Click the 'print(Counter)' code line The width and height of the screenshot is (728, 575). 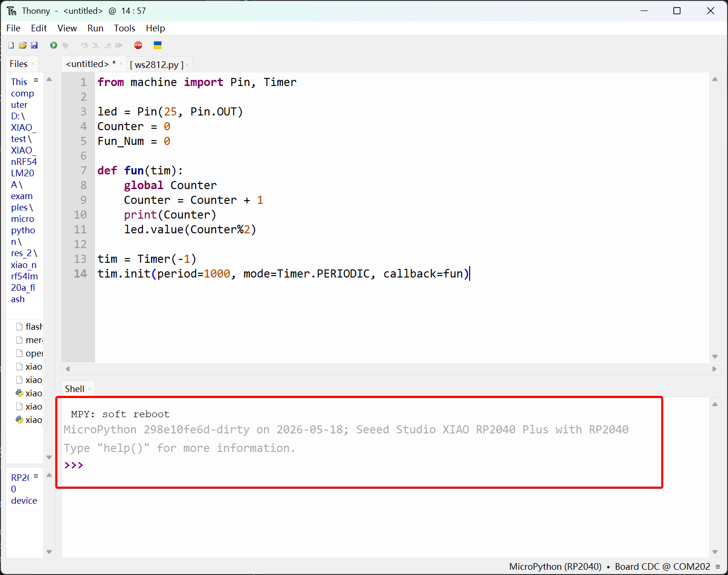(170, 215)
